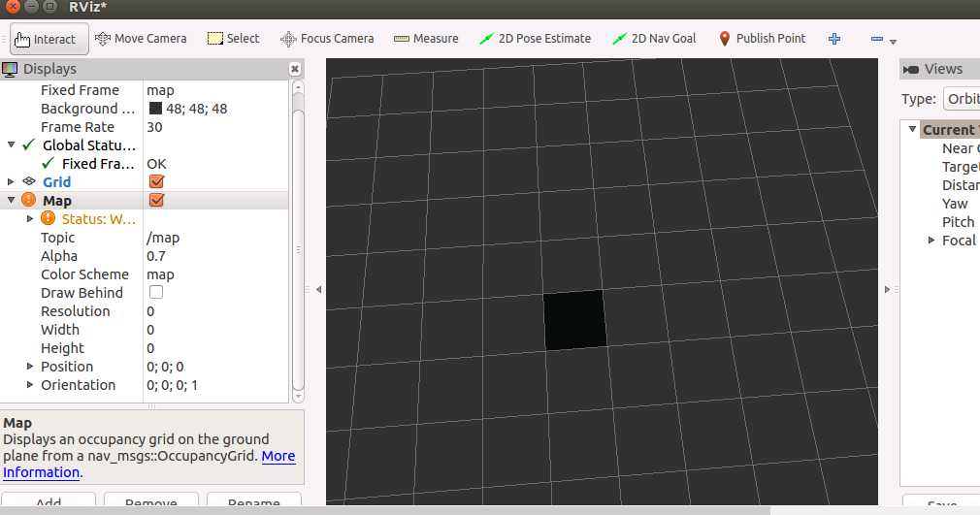Close the RViz window

click(13, 7)
